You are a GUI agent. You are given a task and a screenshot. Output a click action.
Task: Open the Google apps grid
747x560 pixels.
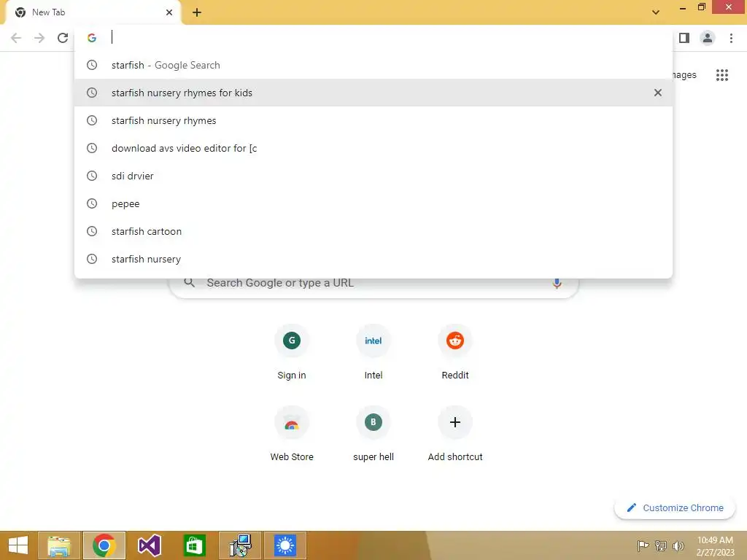point(722,75)
